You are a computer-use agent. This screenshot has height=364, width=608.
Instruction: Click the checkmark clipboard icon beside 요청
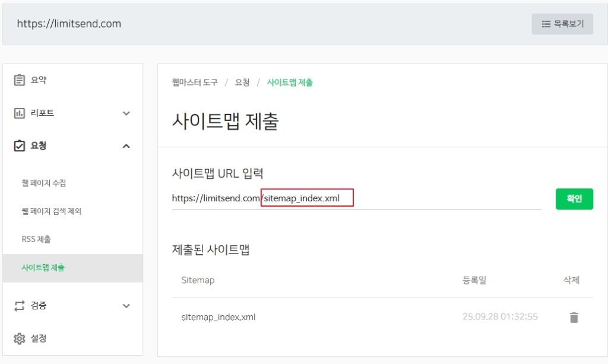20,145
